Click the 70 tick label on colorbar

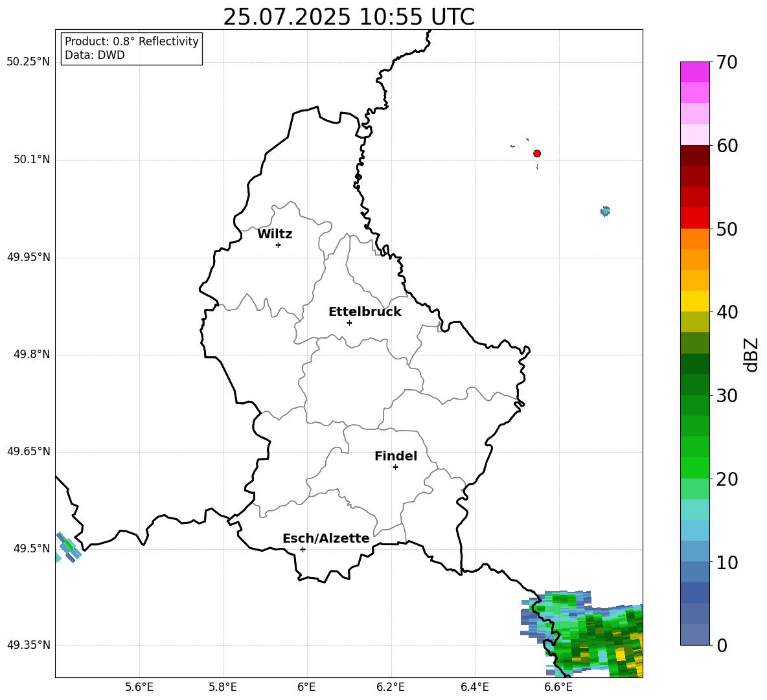coord(726,63)
